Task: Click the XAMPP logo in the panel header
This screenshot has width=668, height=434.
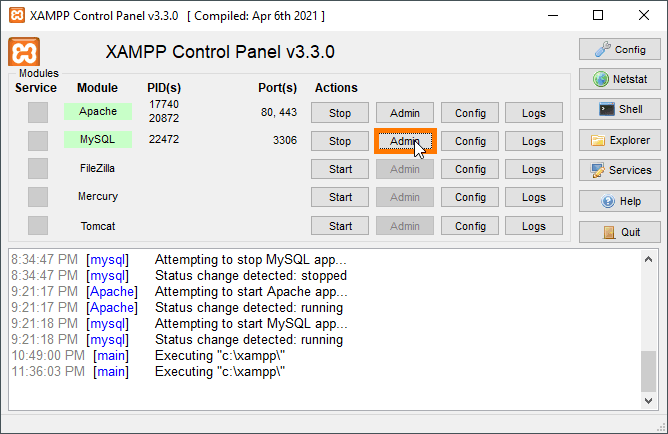Action: pos(24,52)
